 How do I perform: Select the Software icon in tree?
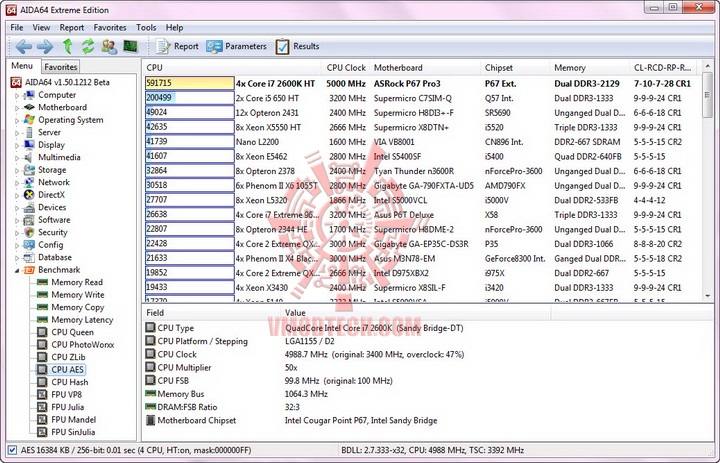pos(29,220)
